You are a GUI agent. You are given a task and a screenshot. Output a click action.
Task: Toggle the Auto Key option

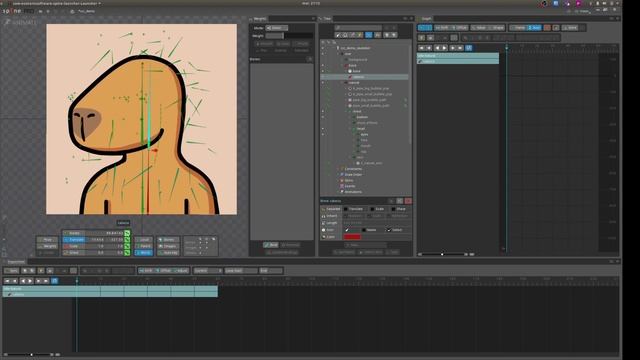click(x=168, y=253)
